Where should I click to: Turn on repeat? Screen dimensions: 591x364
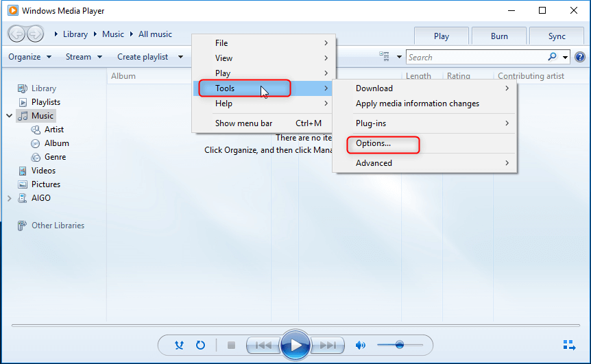pyautogui.click(x=200, y=345)
